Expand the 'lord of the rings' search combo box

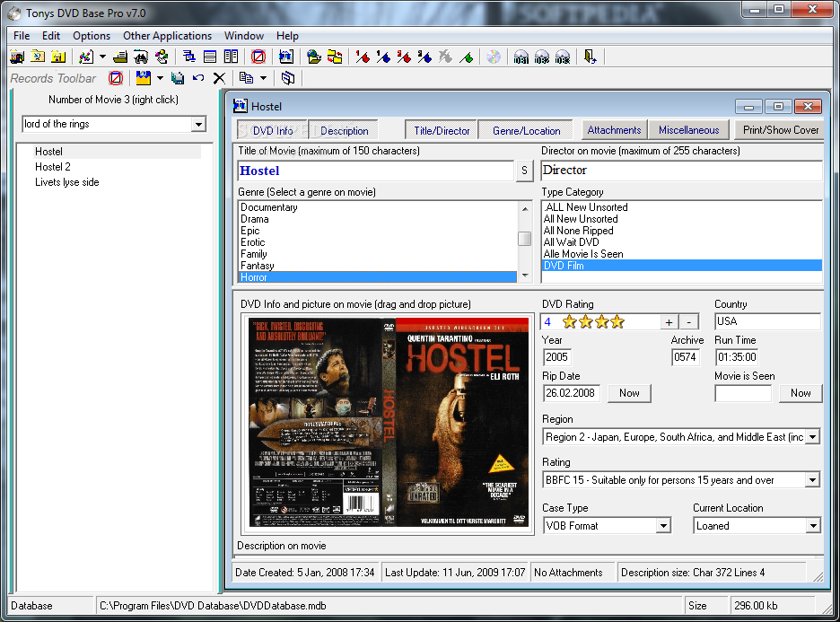point(198,124)
